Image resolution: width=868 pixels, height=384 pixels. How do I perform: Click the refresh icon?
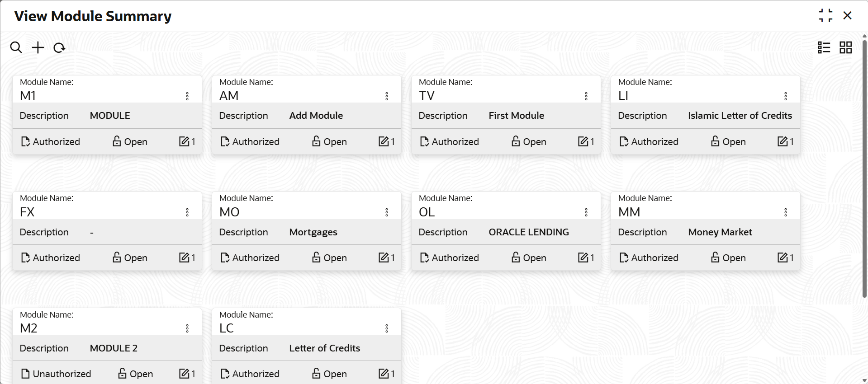pos(59,47)
